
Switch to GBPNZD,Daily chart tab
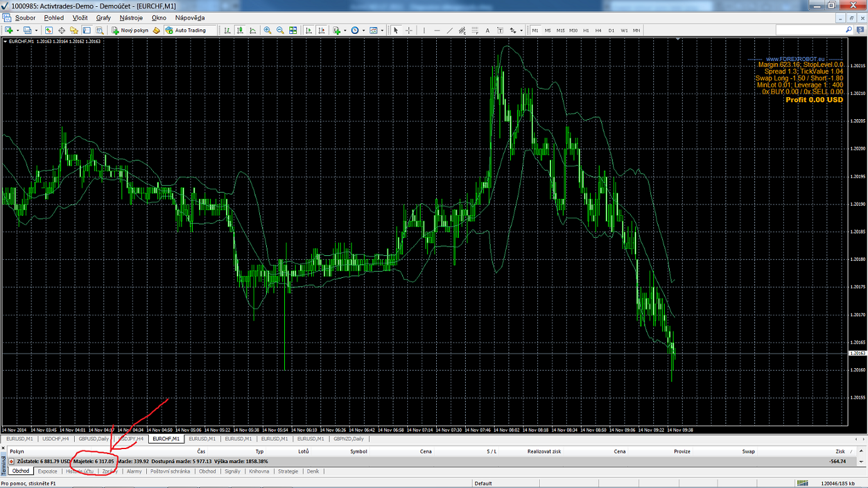[348, 439]
